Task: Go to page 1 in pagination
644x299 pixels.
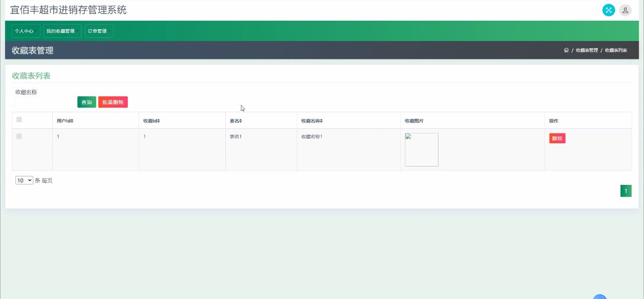Action: coord(626,191)
